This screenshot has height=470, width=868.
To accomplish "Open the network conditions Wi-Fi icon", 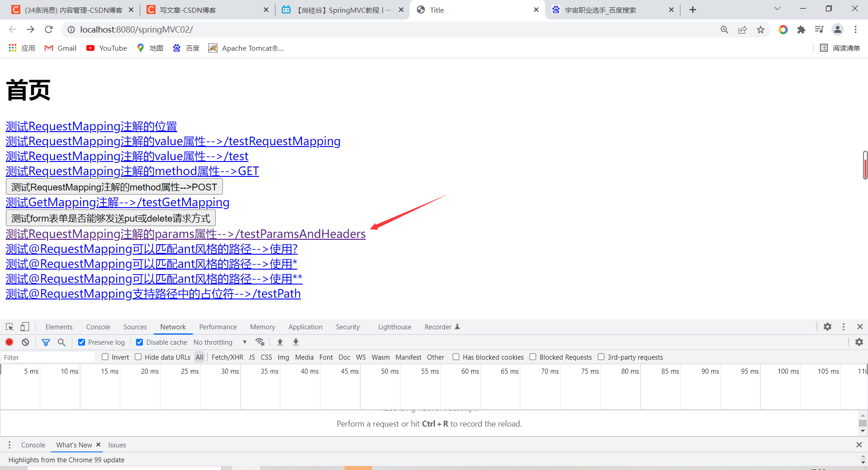I will click(x=260, y=342).
